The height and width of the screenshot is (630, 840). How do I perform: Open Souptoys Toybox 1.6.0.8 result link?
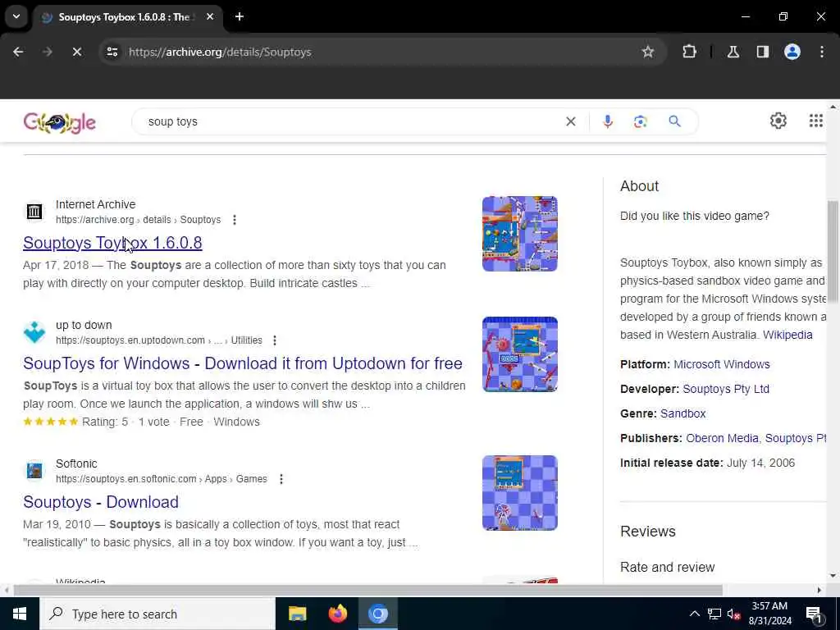click(x=112, y=243)
